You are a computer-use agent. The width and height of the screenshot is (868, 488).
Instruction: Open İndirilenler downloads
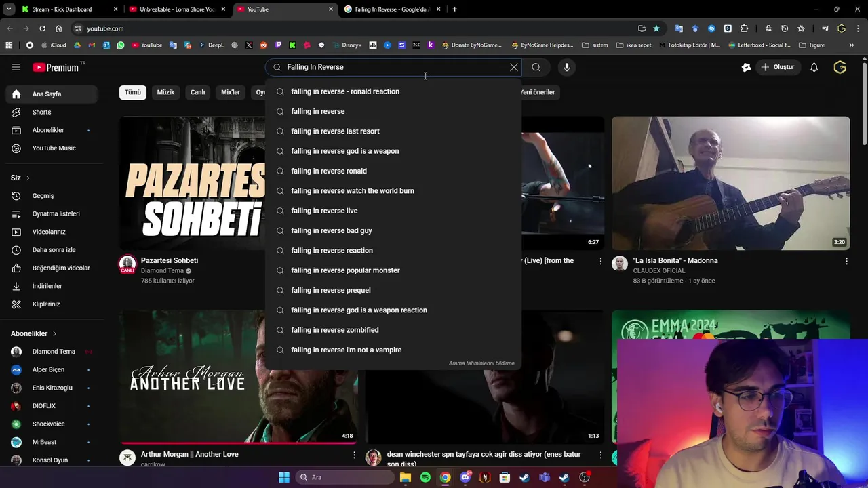(x=53, y=286)
